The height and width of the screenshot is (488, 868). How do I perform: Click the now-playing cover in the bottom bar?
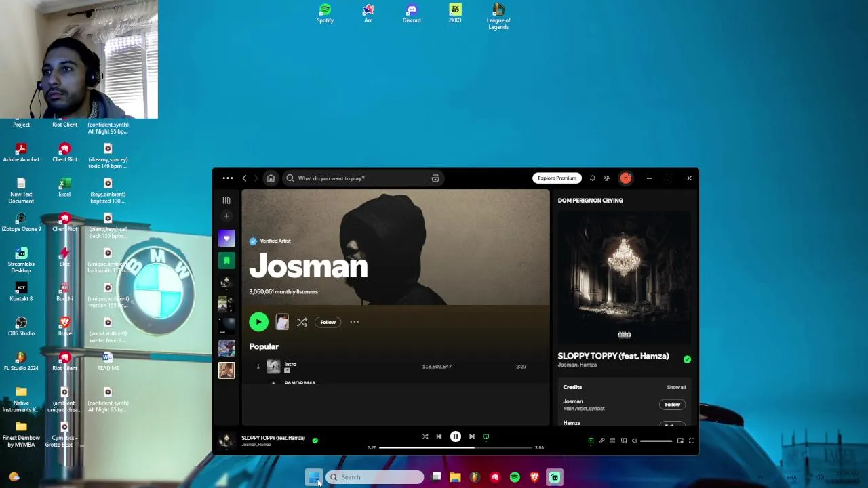pyautogui.click(x=225, y=441)
